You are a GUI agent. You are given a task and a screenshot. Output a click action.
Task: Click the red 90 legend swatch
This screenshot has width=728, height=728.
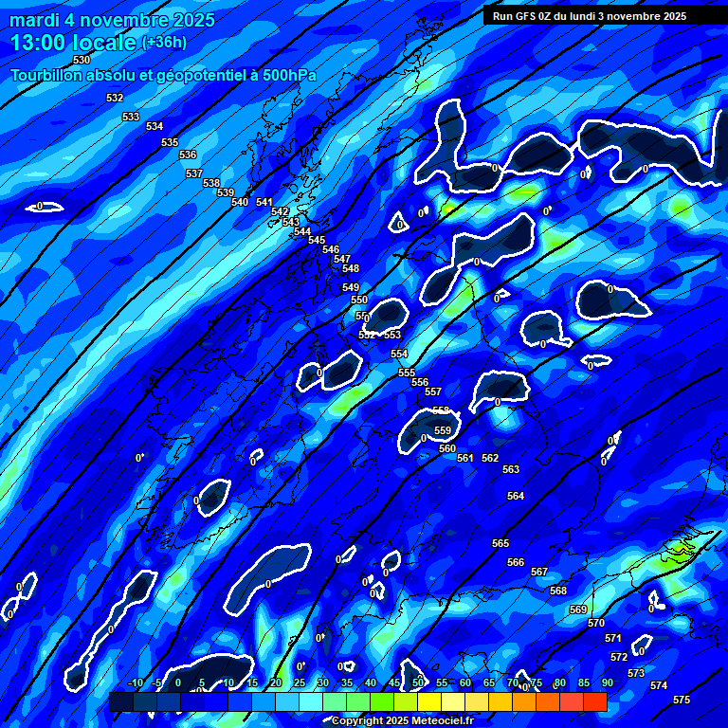(x=595, y=702)
